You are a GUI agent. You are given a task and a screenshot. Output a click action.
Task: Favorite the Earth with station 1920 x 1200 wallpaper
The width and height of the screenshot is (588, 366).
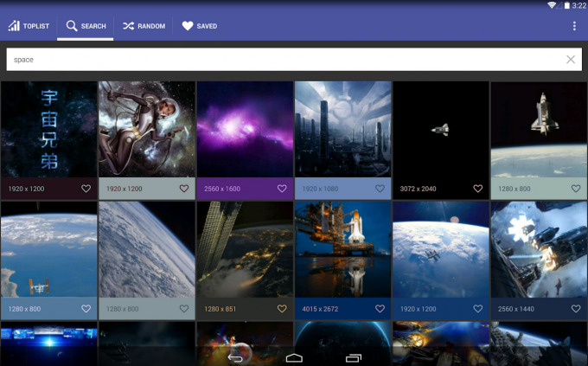pyautogui.click(x=477, y=309)
